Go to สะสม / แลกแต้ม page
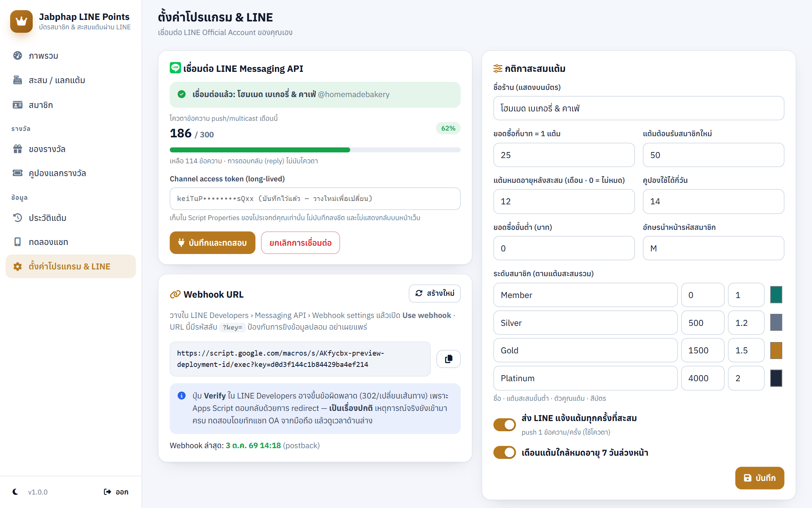The height and width of the screenshot is (508, 812). [x=71, y=80]
